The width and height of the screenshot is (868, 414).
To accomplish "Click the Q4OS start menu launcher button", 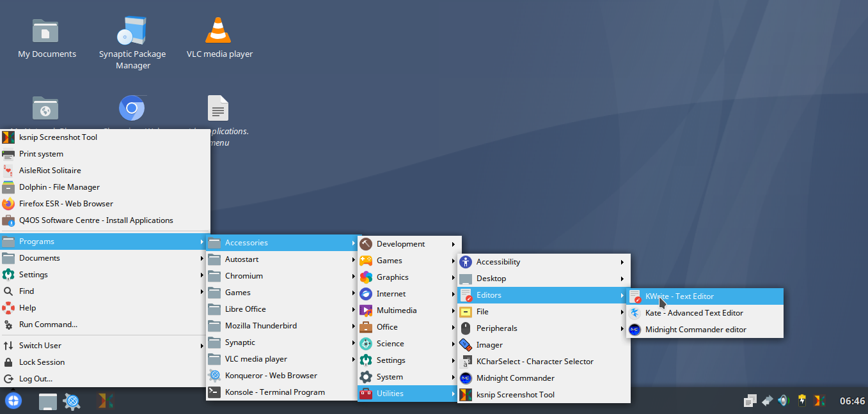I will pyautogui.click(x=13, y=401).
